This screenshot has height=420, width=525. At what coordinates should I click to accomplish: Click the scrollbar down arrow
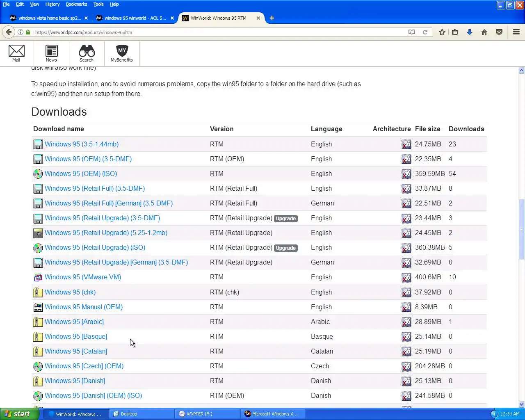click(x=522, y=404)
